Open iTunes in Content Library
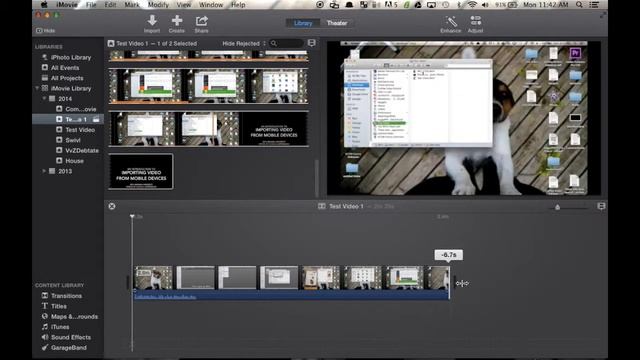 click(55, 327)
